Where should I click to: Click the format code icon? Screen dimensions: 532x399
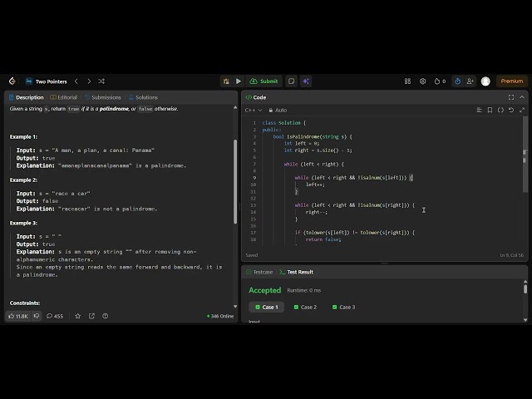479,110
